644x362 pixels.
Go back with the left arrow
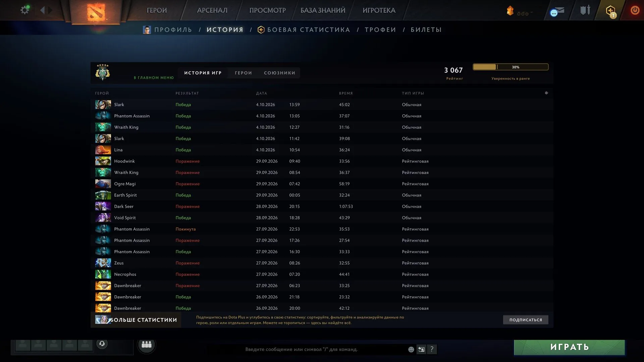pos(42,10)
